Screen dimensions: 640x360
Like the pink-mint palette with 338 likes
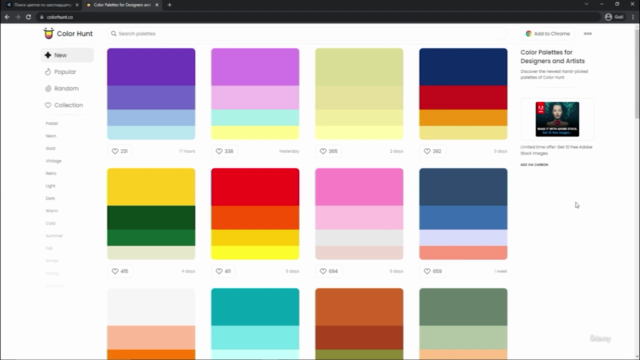click(x=224, y=151)
